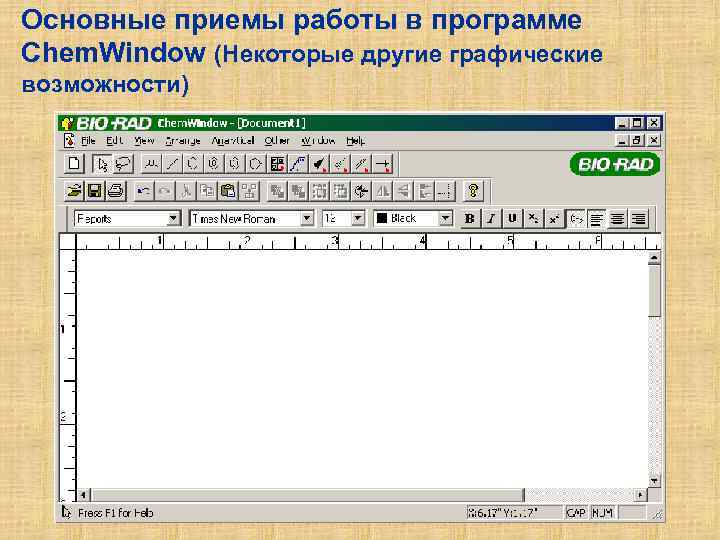
Task: Toggle Superscript formatting
Action: (554, 219)
